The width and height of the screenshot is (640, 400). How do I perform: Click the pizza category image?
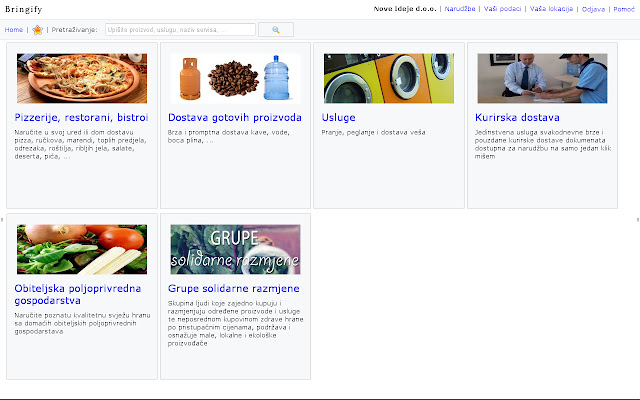[x=82, y=78]
